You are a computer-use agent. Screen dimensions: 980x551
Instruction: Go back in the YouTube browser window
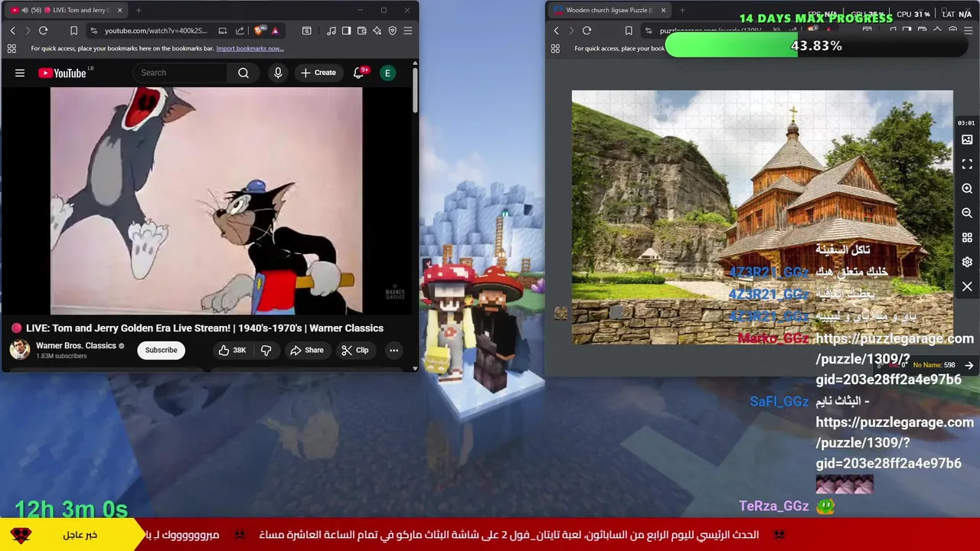point(12,31)
